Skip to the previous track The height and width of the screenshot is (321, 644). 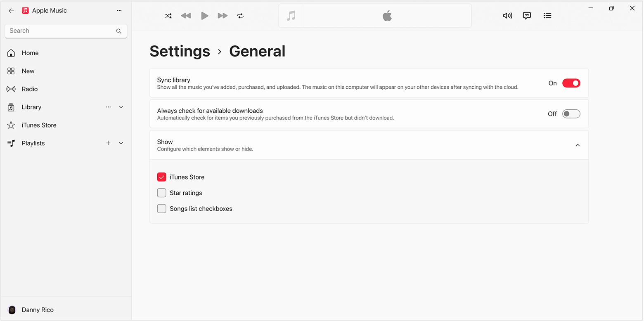(x=186, y=16)
